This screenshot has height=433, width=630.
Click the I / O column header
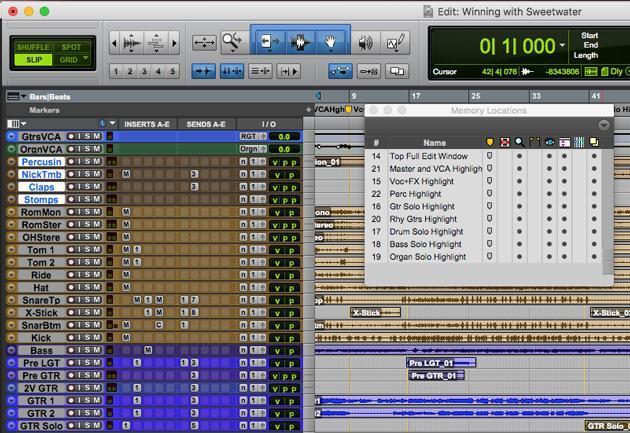coord(268,125)
